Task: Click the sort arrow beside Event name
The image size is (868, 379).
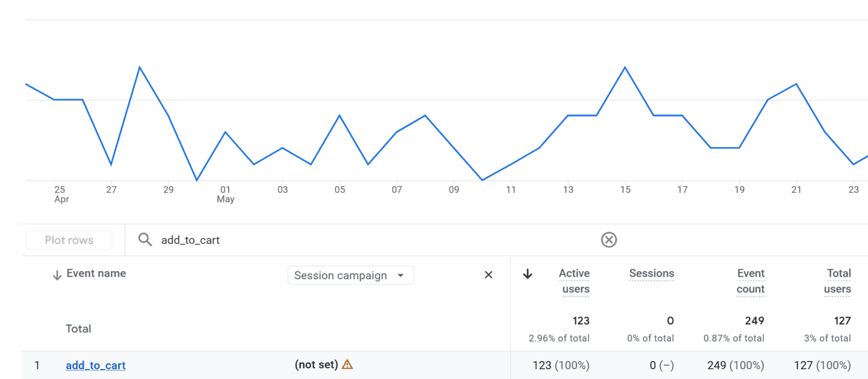Action: [x=57, y=275]
